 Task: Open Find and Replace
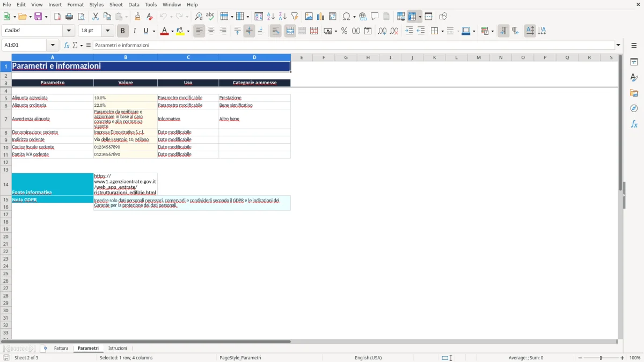click(199, 17)
